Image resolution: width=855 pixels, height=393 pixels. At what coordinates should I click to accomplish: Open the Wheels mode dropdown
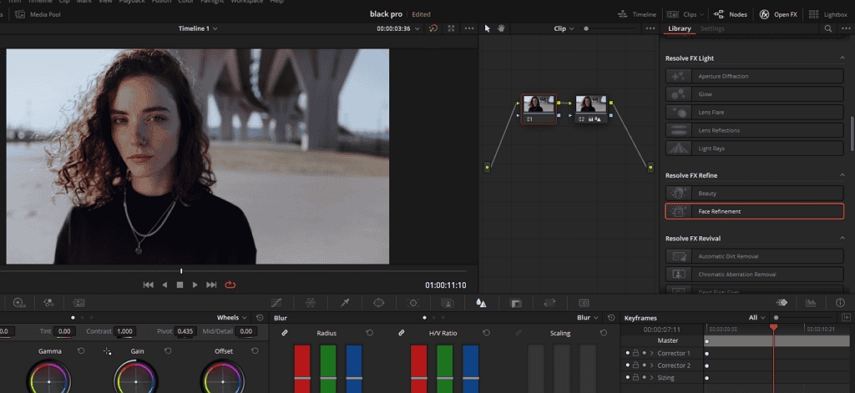coord(232,317)
